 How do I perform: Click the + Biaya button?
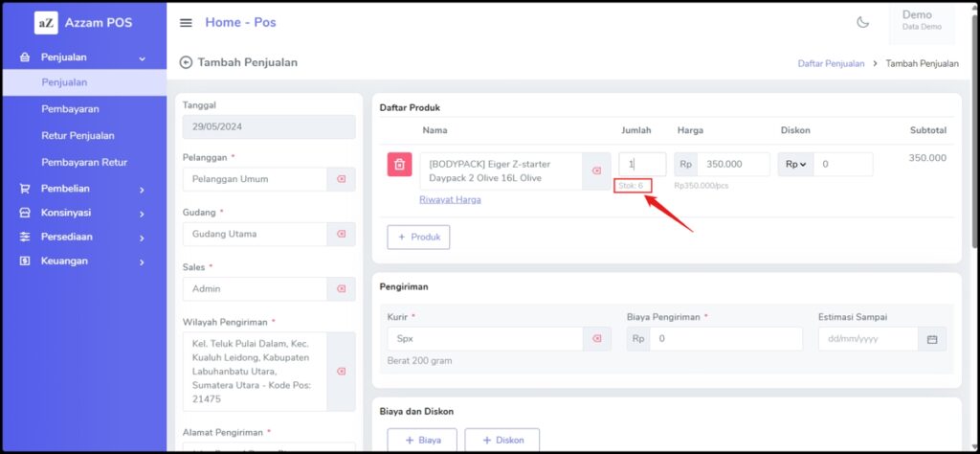coord(422,440)
